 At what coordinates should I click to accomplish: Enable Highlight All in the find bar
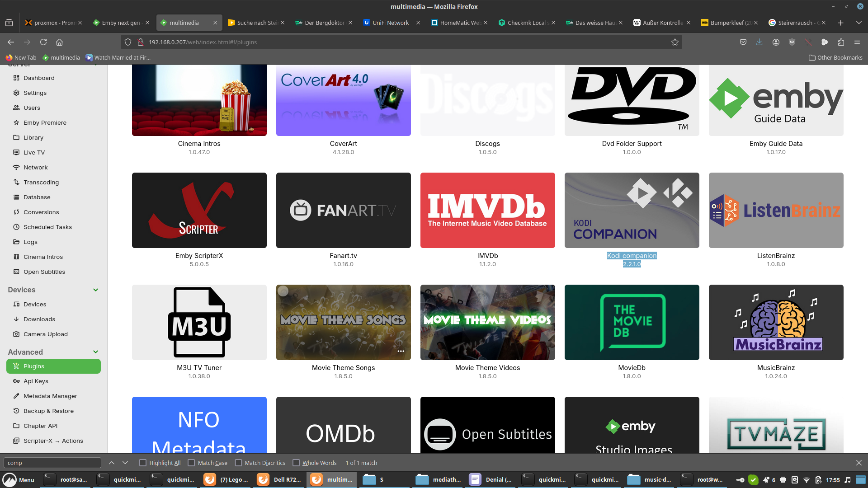[x=142, y=463]
